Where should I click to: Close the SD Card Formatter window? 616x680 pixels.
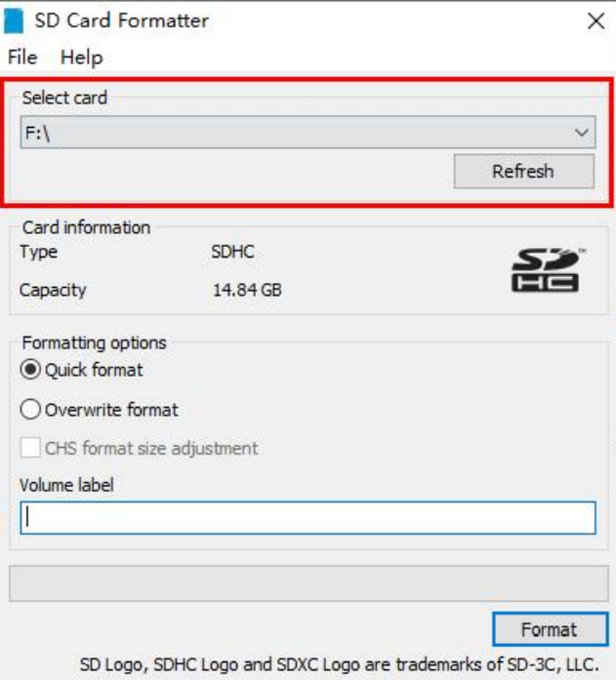(x=595, y=20)
